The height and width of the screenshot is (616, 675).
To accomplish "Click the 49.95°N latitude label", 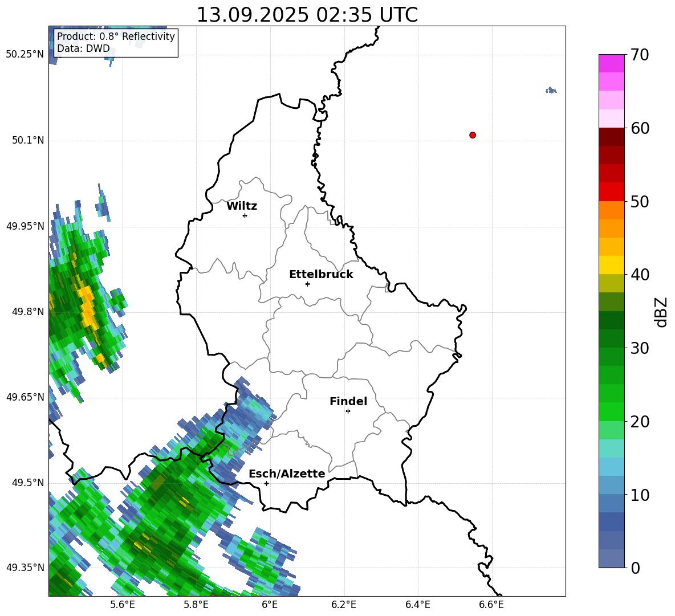I will click(25, 226).
